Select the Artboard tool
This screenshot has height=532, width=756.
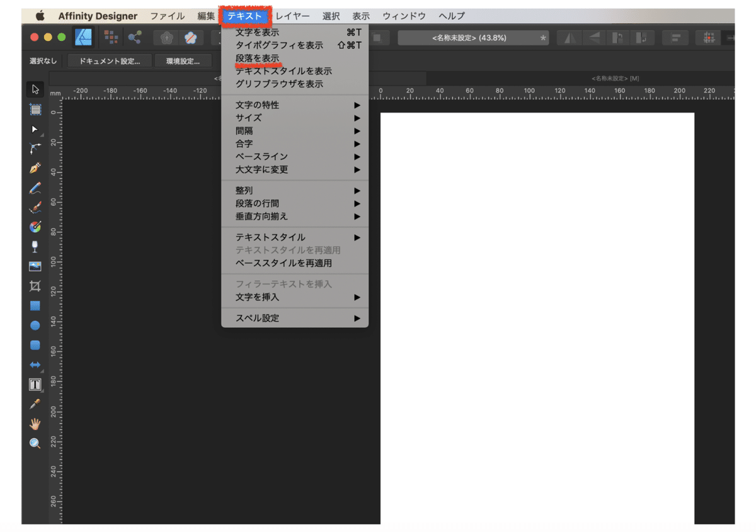point(35,109)
